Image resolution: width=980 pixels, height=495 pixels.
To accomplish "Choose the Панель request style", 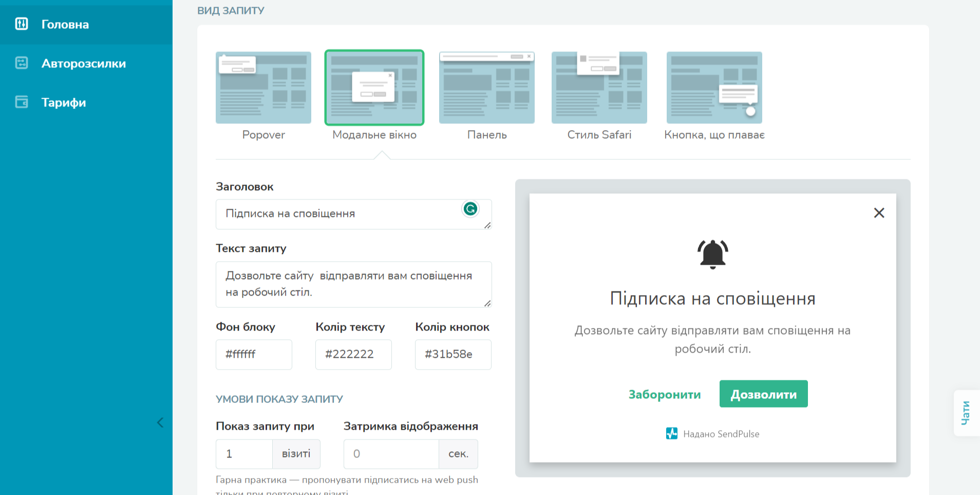I will point(486,87).
